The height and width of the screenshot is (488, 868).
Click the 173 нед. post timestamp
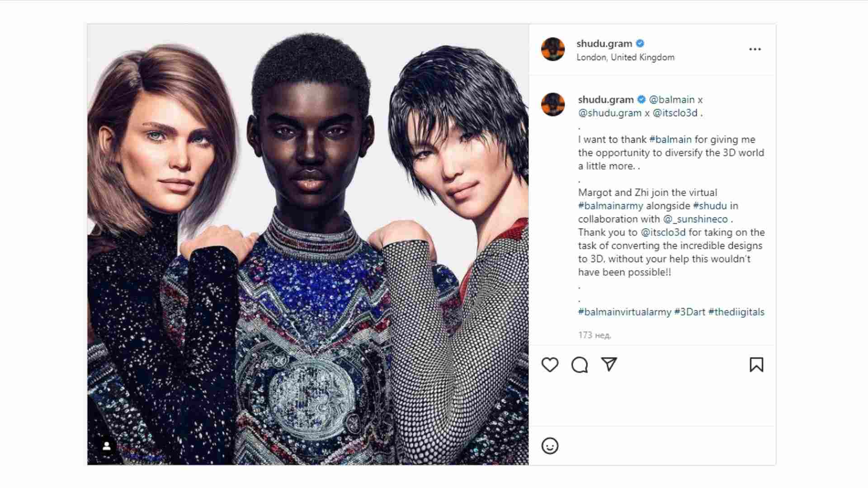coord(594,335)
